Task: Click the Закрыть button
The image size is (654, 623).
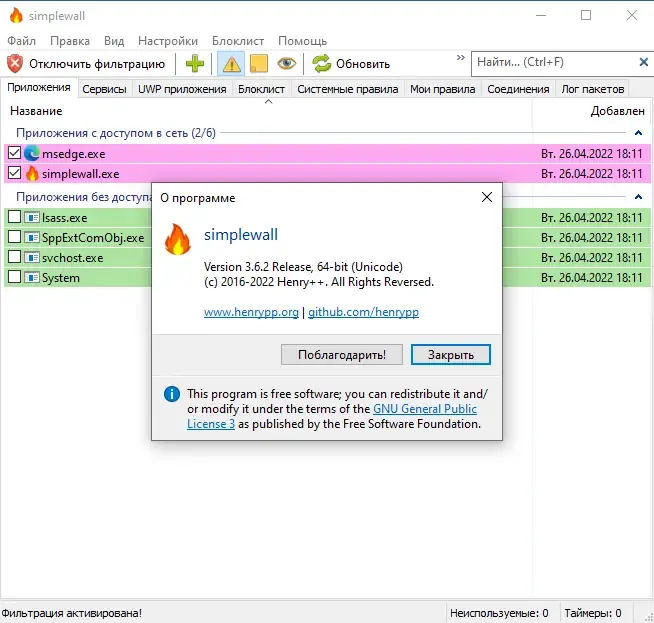Action: tap(450, 354)
